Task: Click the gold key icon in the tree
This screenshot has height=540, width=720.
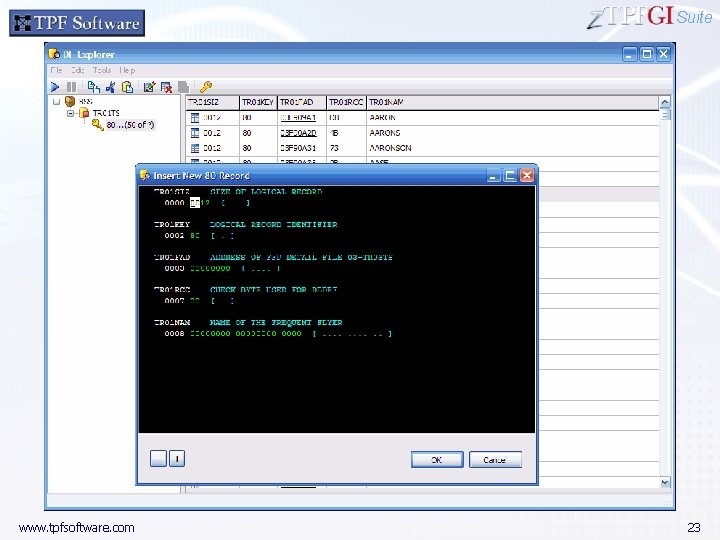Action: click(x=97, y=125)
